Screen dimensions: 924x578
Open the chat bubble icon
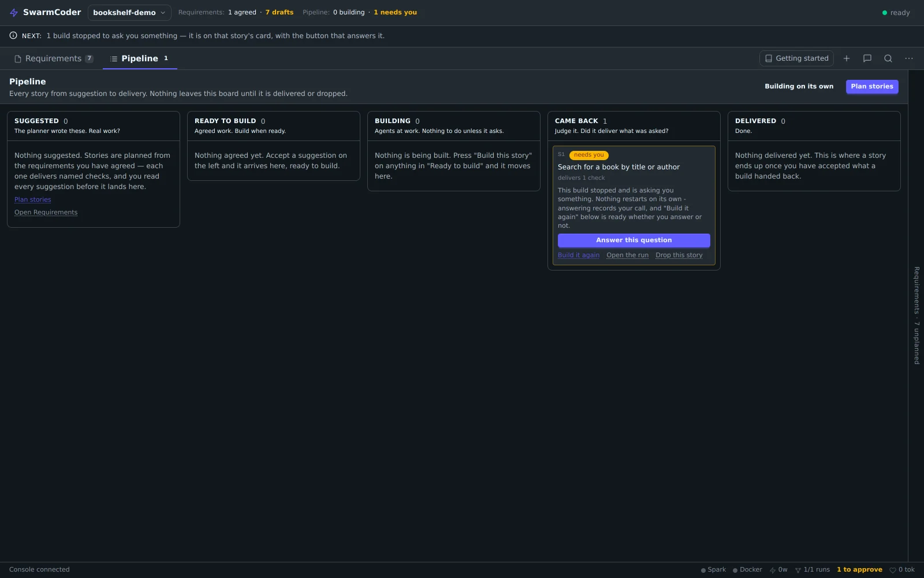coord(867,58)
